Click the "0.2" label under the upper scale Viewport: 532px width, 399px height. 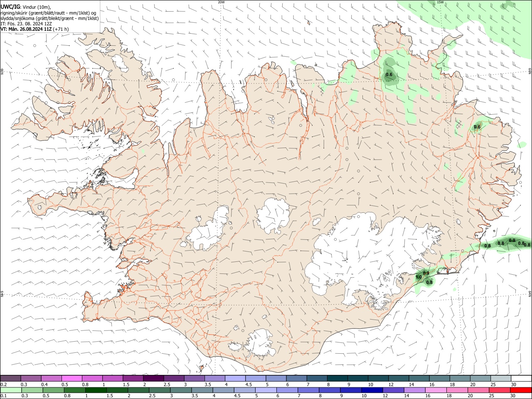coord(4,384)
